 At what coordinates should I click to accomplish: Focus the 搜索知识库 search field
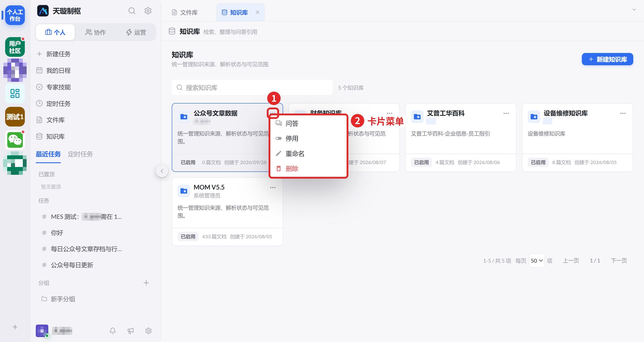[x=252, y=87]
